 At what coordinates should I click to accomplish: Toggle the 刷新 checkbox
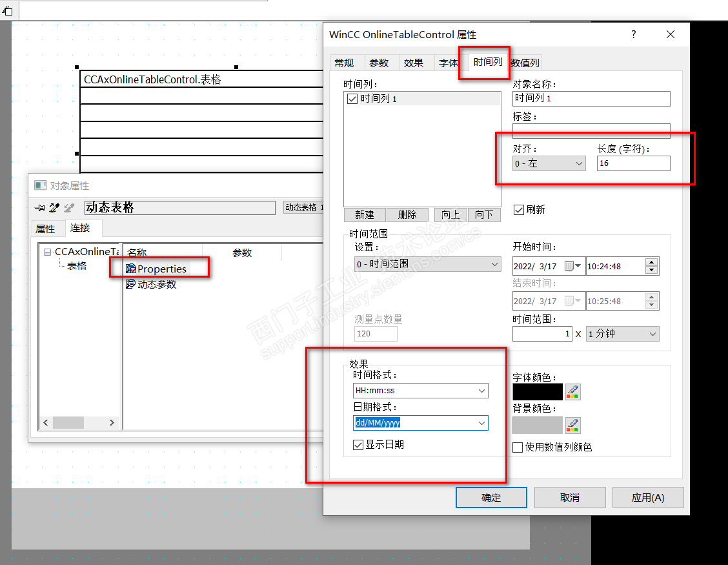coord(519,210)
